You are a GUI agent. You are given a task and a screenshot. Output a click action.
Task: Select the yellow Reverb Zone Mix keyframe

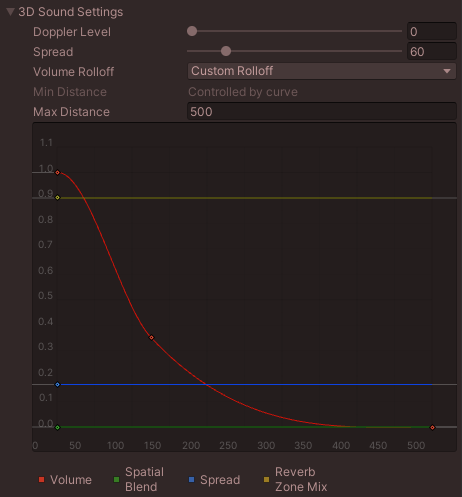(57, 198)
